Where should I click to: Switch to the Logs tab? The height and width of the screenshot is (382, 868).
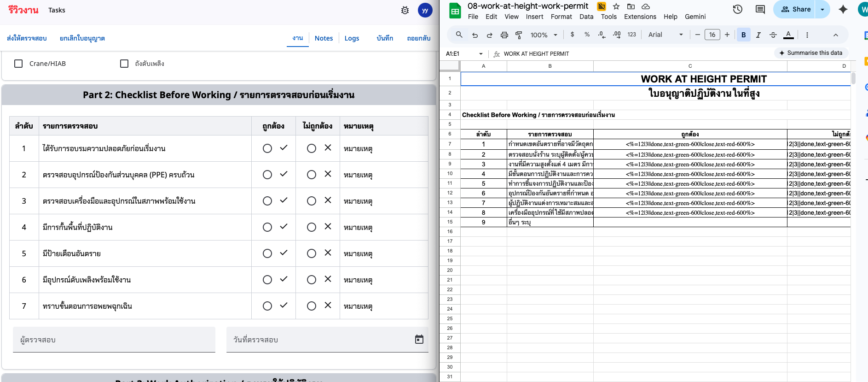click(x=352, y=38)
